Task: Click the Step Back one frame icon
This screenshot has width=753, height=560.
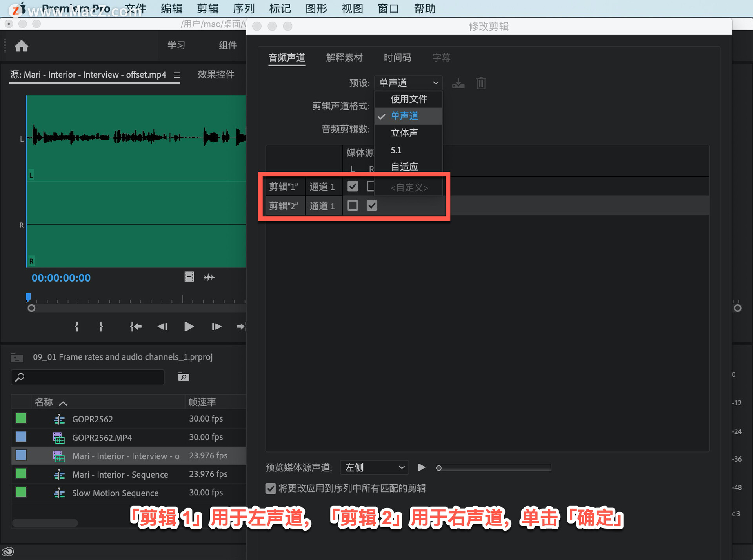Action: click(162, 326)
